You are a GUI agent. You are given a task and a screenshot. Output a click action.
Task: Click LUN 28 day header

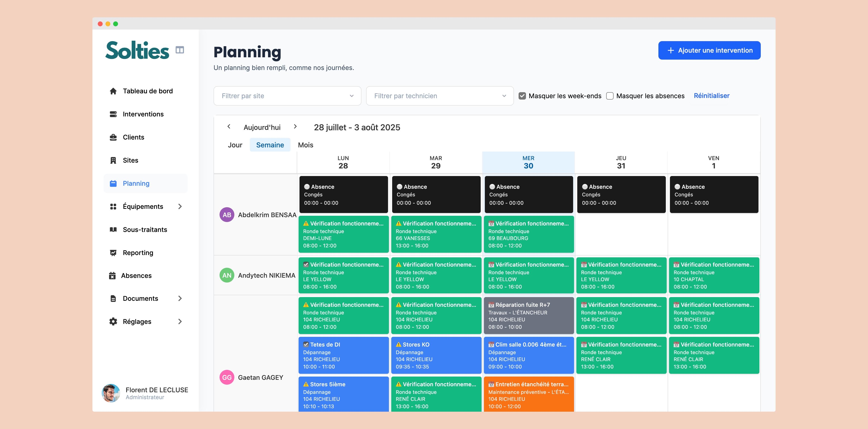pyautogui.click(x=343, y=162)
